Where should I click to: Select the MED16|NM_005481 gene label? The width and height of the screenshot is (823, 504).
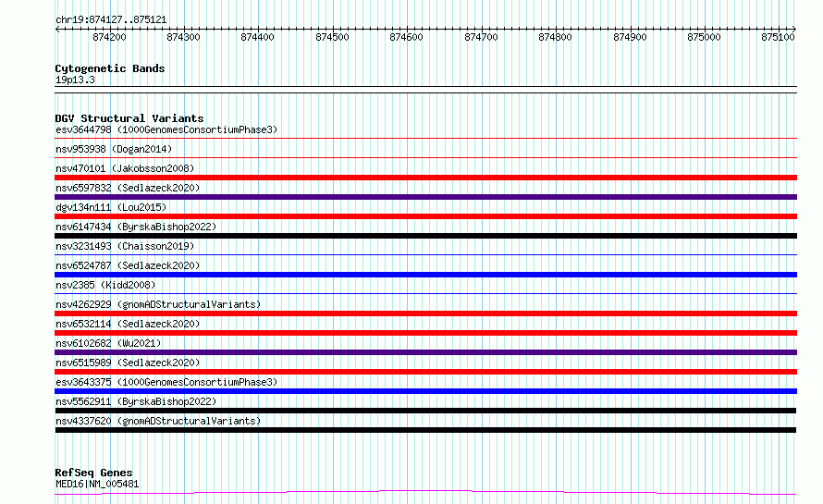click(x=97, y=484)
